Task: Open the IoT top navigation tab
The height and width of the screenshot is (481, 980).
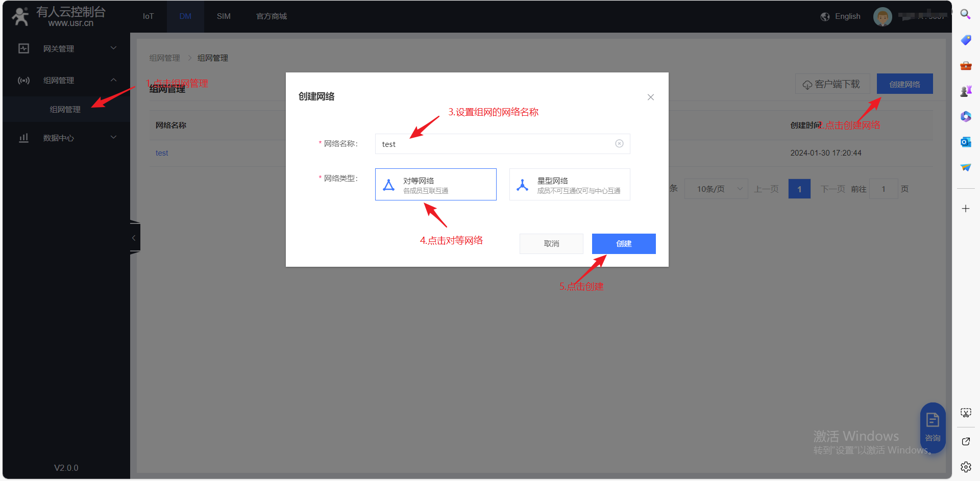Action: tap(148, 16)
